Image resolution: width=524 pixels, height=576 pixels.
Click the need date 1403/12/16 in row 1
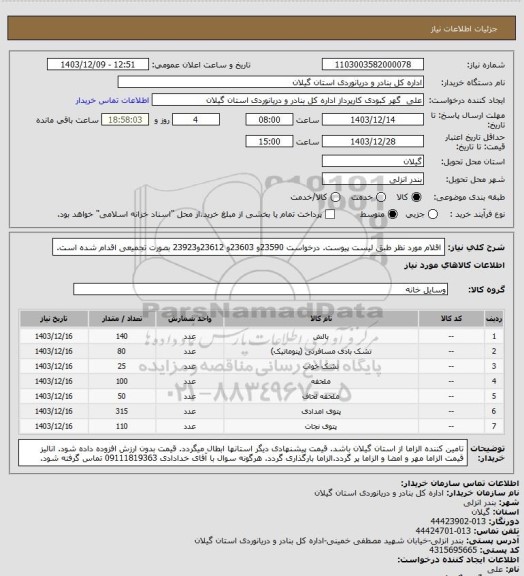[x=54, y=336]
